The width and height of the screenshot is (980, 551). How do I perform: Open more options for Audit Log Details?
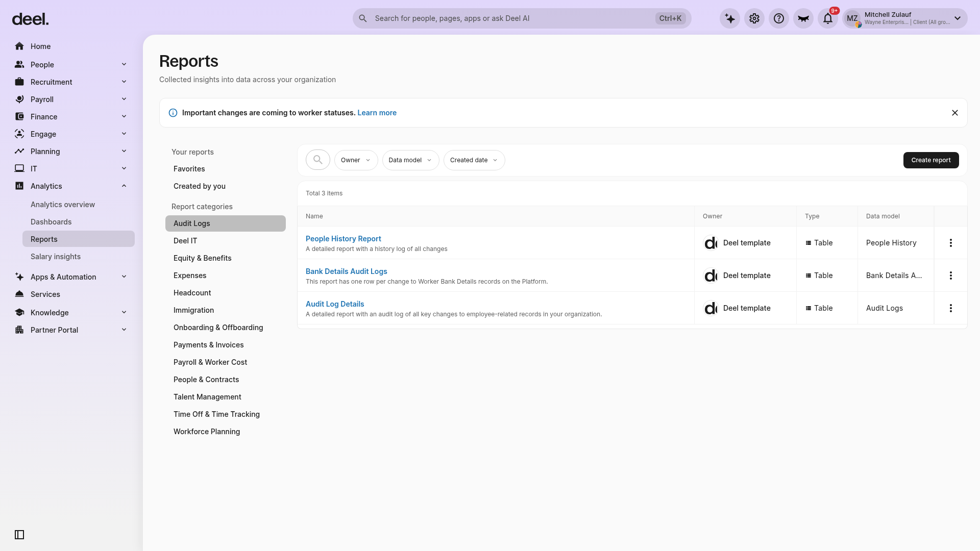point(950,308)
